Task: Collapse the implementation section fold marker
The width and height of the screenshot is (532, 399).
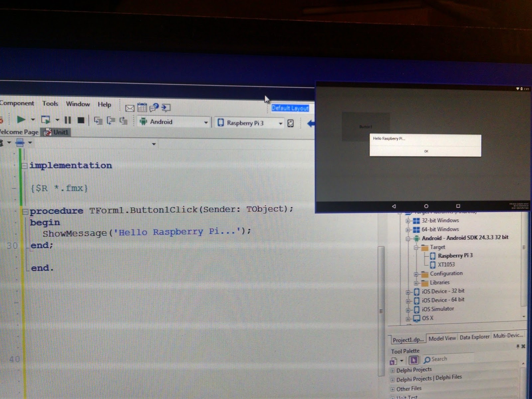Action: [x=24, y=165]
